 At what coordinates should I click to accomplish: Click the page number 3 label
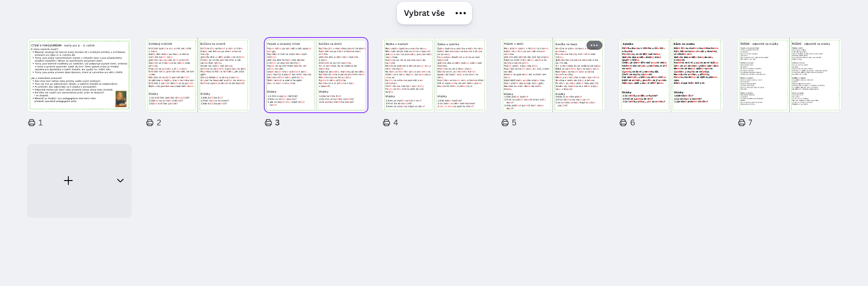click(x=277, y=123)
